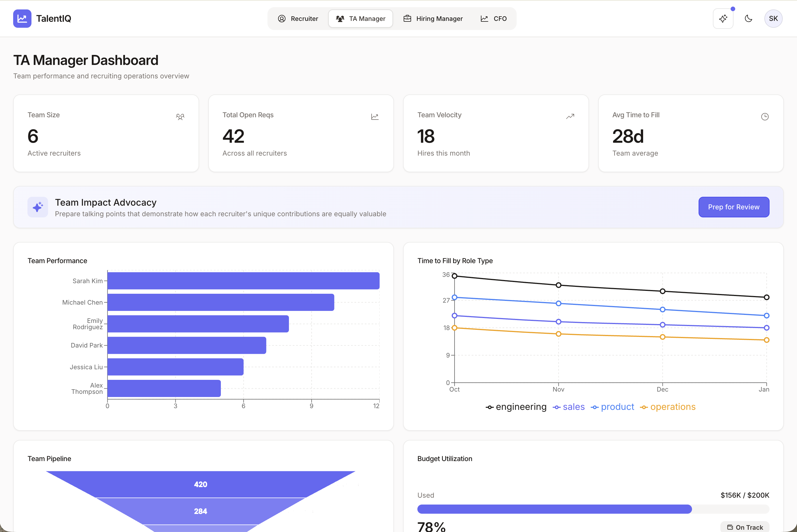Image resolution: width=797 pixels, height=532 pixels.
Task: Open the AI sparkle assistant icon
Action: (x=723, y=19)
